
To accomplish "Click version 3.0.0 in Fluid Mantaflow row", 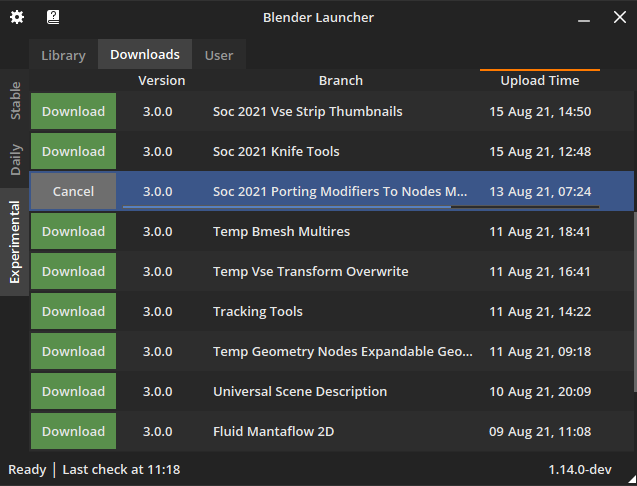I will (x=158, y=431).
